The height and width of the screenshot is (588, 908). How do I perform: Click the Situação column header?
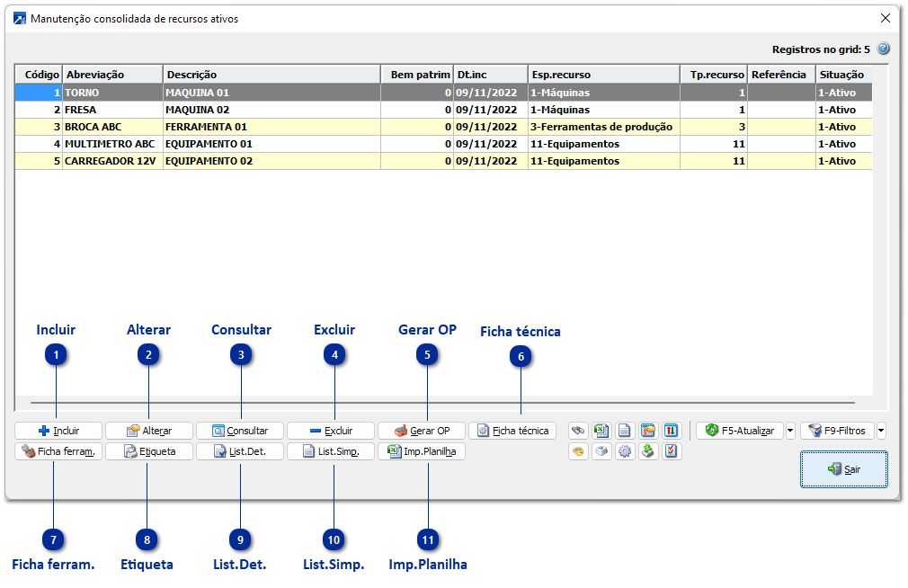(x=841, y=75)
